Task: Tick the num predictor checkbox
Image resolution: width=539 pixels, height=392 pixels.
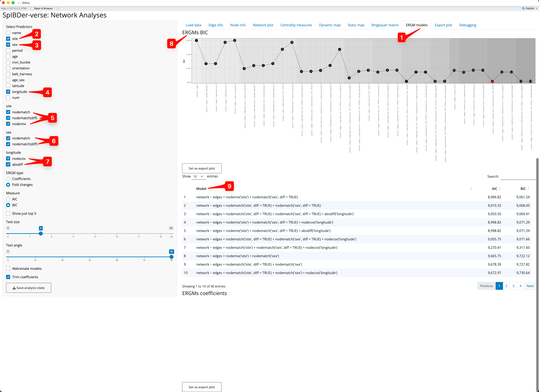Action: click(x=8, y=98)
